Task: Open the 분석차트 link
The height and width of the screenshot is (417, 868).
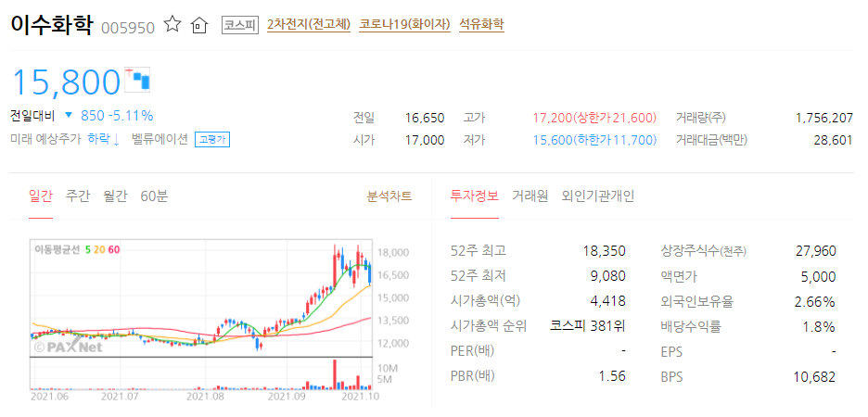Action: [389, 196]
